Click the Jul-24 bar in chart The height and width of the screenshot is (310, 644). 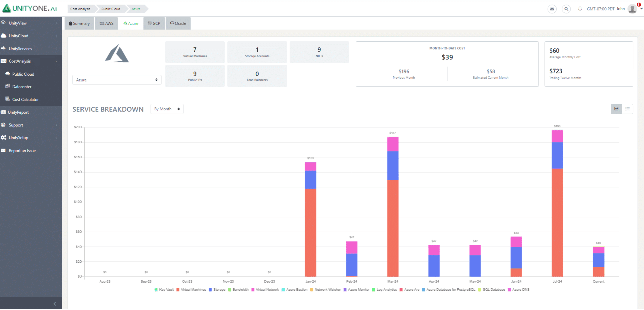tap(557, 203)
